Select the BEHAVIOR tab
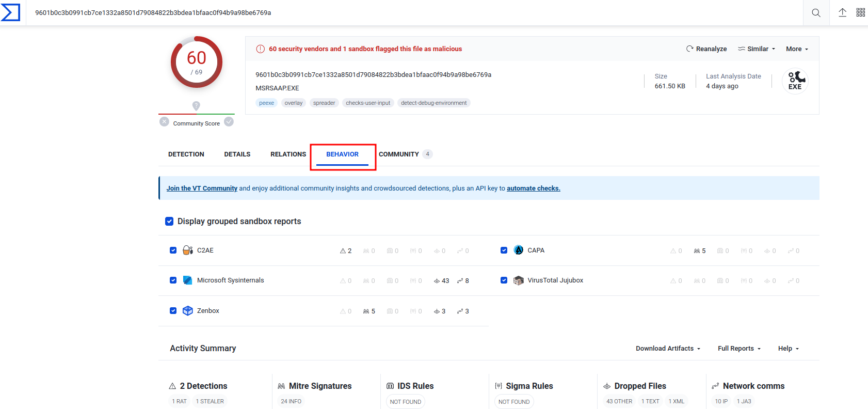 [343, 154]
